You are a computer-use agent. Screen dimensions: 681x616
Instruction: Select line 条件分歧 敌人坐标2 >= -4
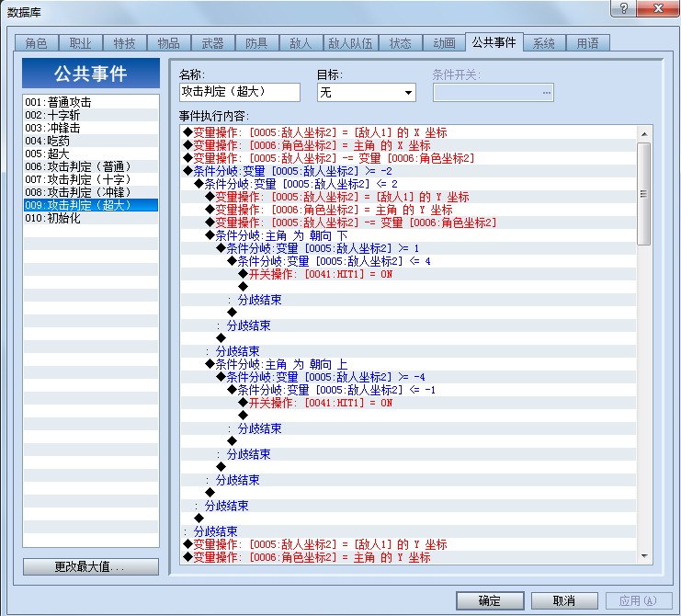pos(408,377)
